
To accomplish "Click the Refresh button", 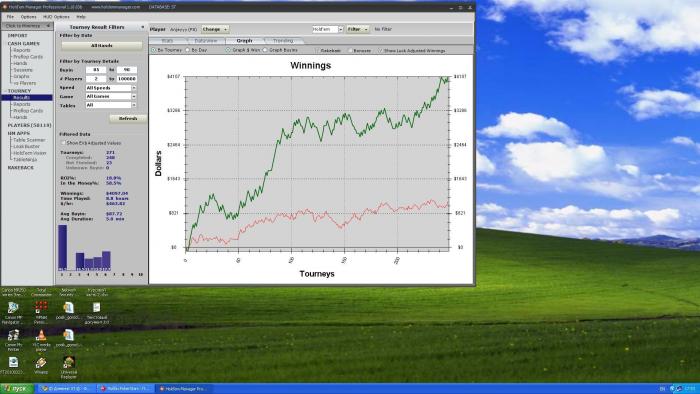I will click(x=128, y=119).
